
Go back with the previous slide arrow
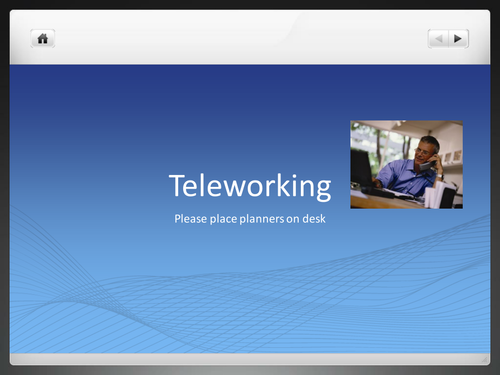pyautogui.click(x=438, y=39)
